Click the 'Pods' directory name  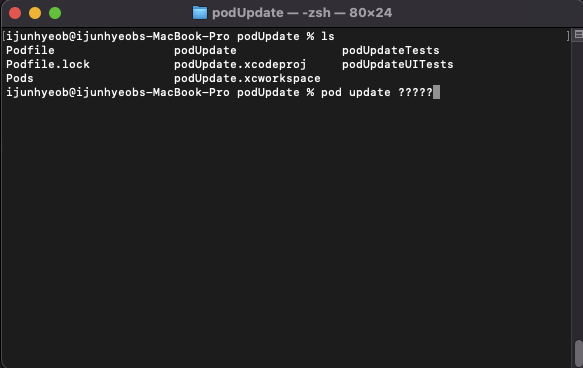click(20, 78)
